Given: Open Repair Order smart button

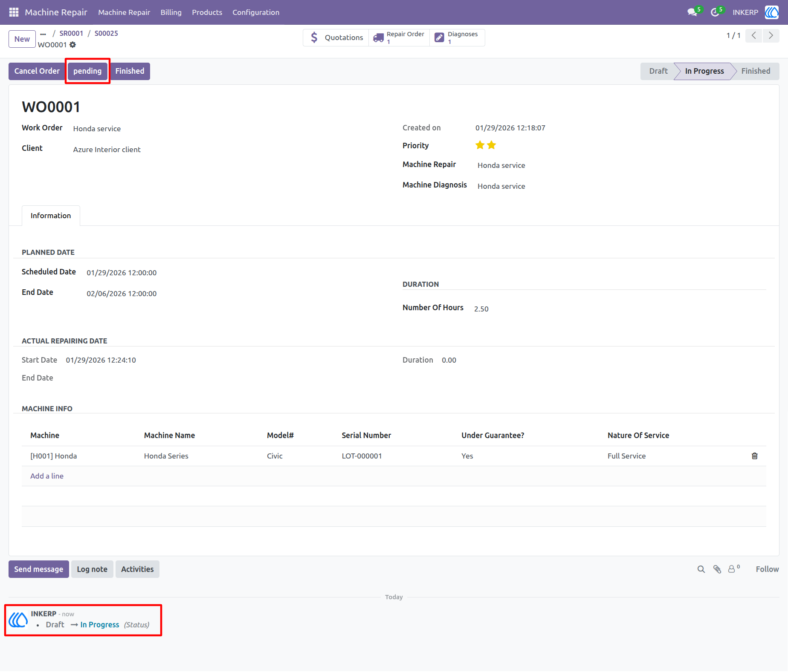Looking at the screenshot, I should point(399,37).
